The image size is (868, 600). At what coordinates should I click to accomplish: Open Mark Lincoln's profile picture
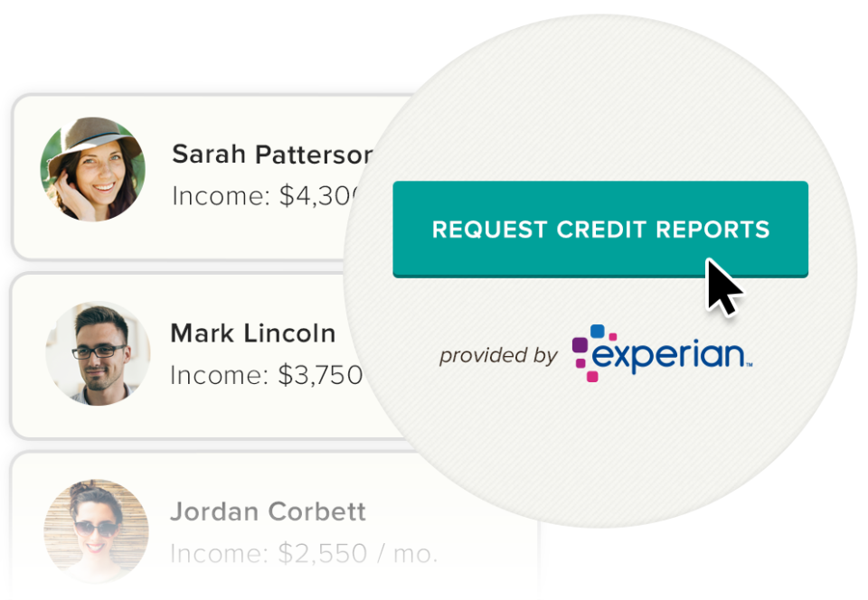point(98,352)
